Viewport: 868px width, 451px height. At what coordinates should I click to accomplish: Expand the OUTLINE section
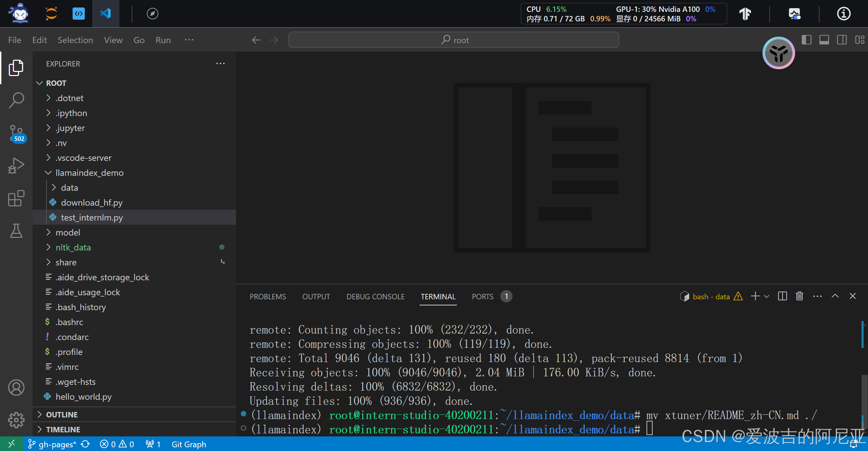(62, 415)
